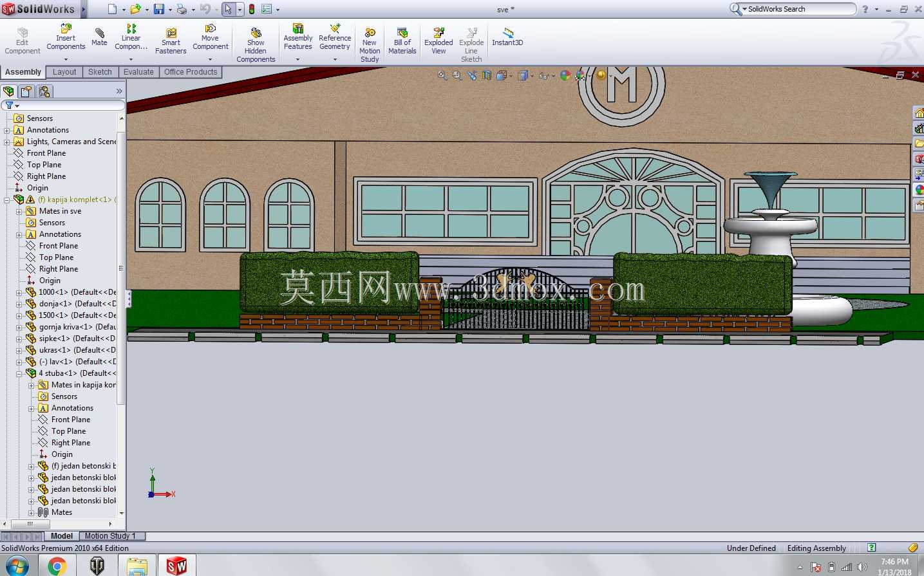This screenshot has height=576, width=924.
Task: Open the dropdown arrow next to Save
Action: pos(170,10)
